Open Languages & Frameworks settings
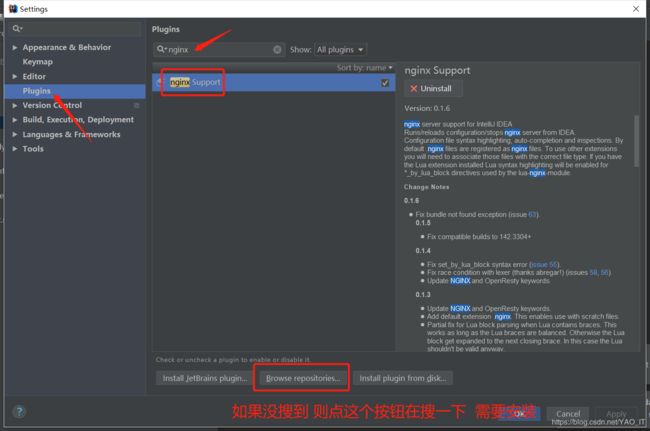 [71, 134]
